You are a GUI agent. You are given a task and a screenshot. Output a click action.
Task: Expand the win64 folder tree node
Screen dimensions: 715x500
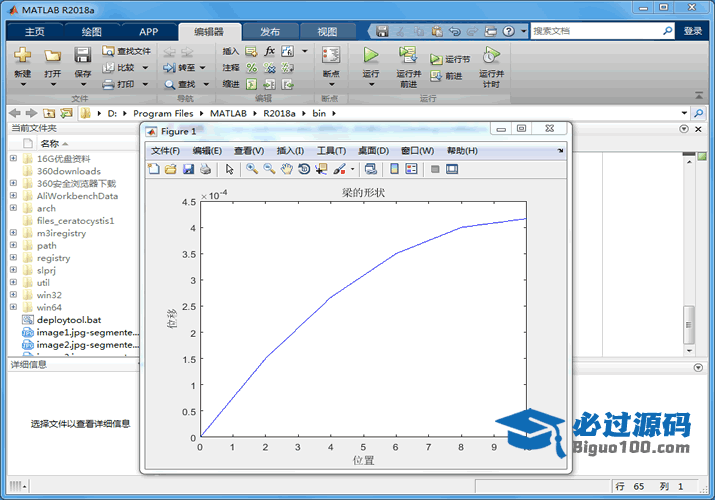click(x=13, y=307)
